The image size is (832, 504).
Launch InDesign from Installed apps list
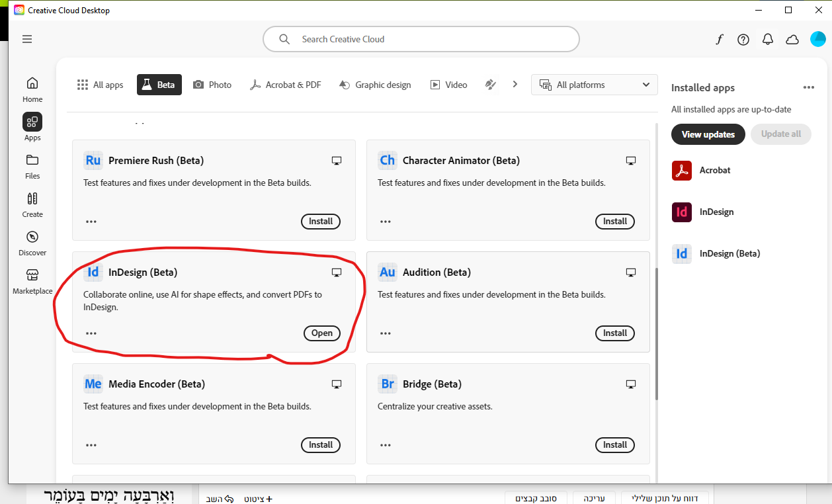click(x=716, y=212)
